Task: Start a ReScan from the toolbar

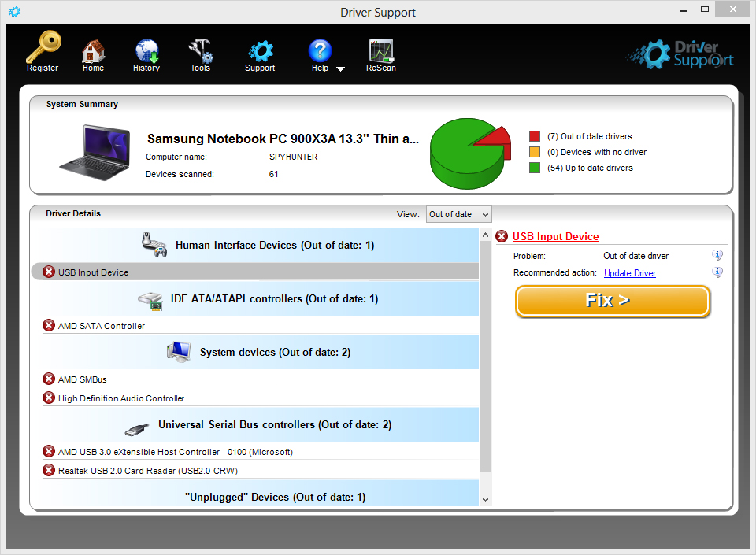Action: pyautogui.click(x=381, y=53)
